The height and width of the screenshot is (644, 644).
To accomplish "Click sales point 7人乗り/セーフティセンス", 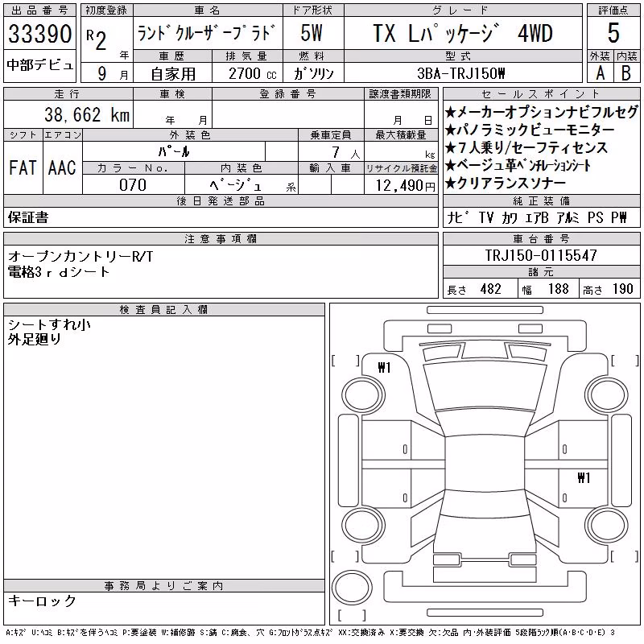I will 526,147.
